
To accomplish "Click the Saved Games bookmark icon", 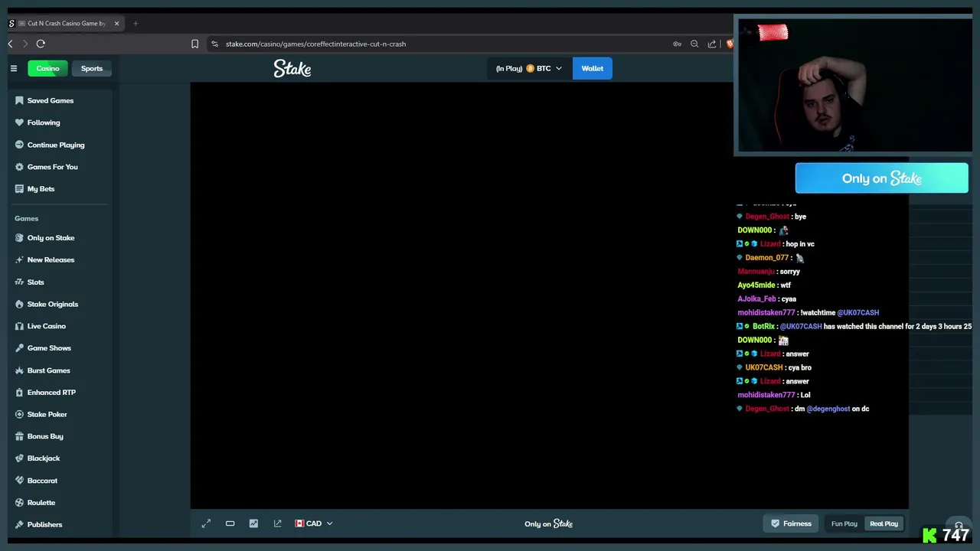I will (19, 100).
